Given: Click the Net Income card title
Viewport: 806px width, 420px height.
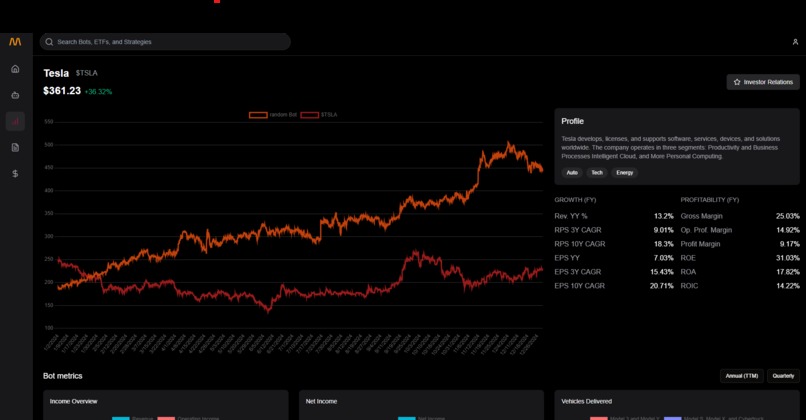Looking at the screenshot, I should pos(321,401).
